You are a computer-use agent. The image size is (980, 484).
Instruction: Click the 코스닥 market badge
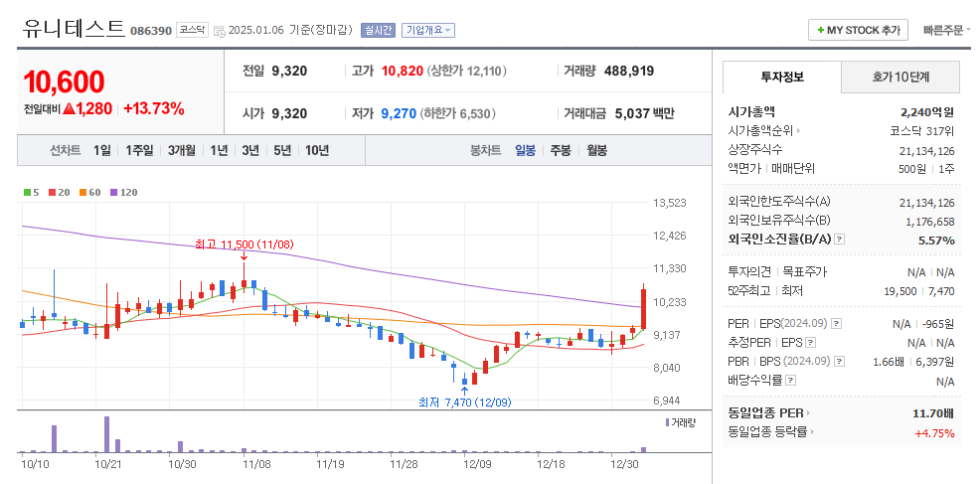[x=191, y=30]
